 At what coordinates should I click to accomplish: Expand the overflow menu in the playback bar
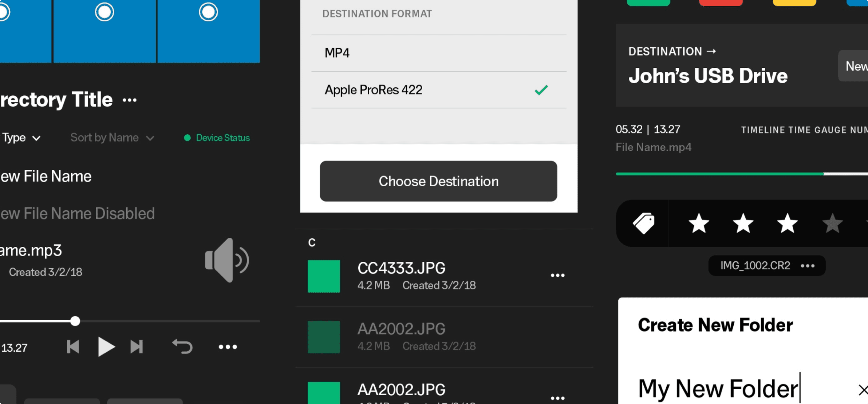[x=228, y=347]
